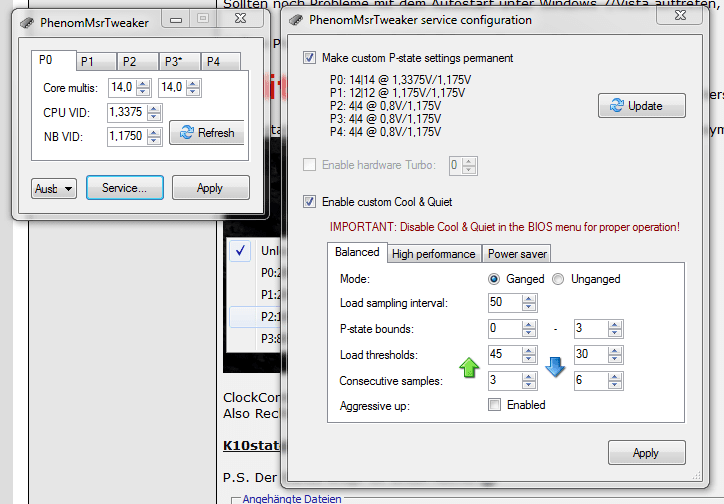This screenshot has height=504, width=724.
Task: Click the Load sampling interval field
Action: point(505,302)
